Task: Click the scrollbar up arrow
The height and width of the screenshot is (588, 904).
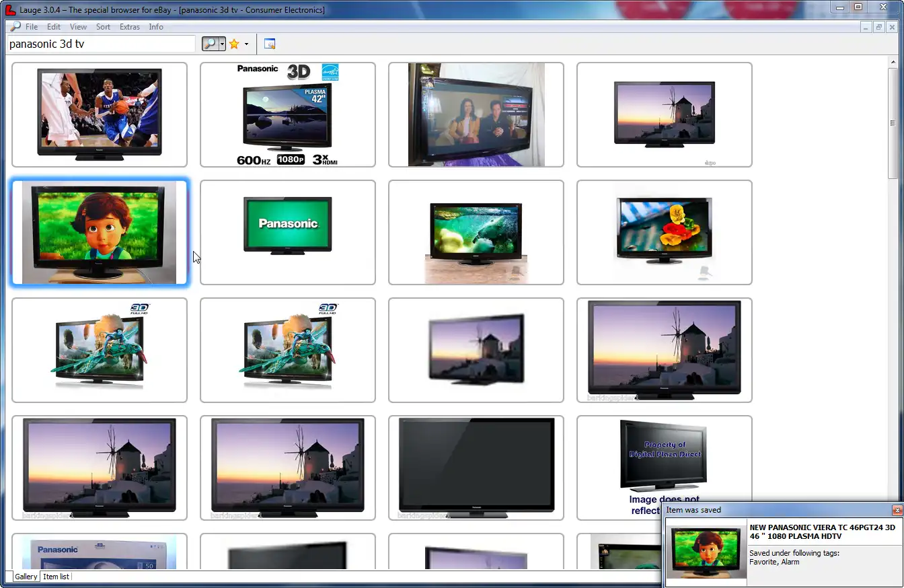Action: pos(893,61)
